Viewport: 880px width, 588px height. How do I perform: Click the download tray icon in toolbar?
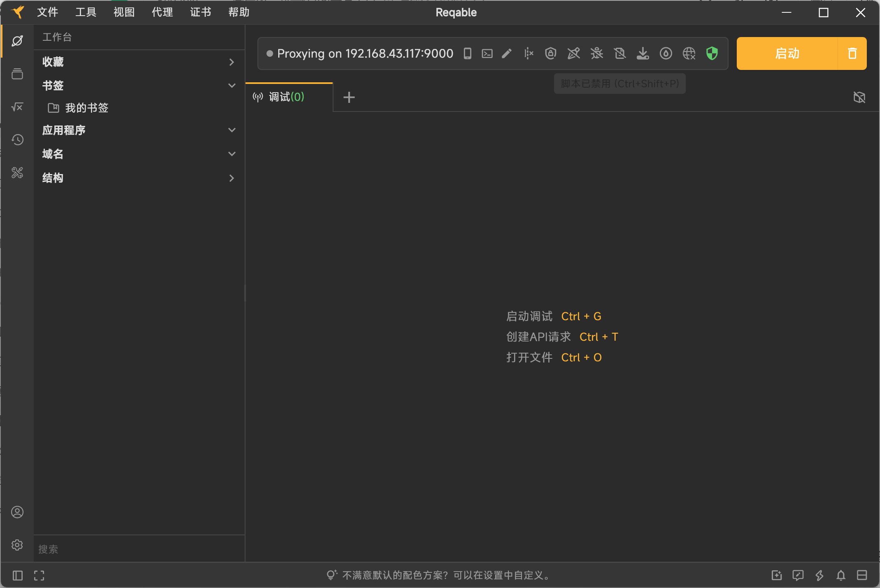click(x=643, y=53)
